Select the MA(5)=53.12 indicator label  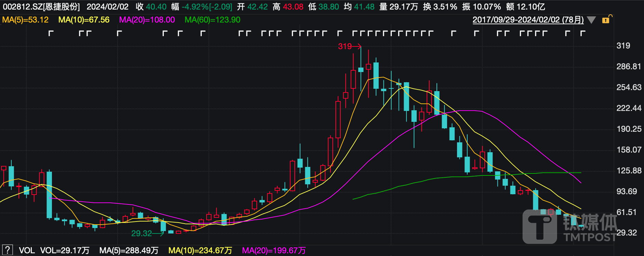tap(25, 20)
